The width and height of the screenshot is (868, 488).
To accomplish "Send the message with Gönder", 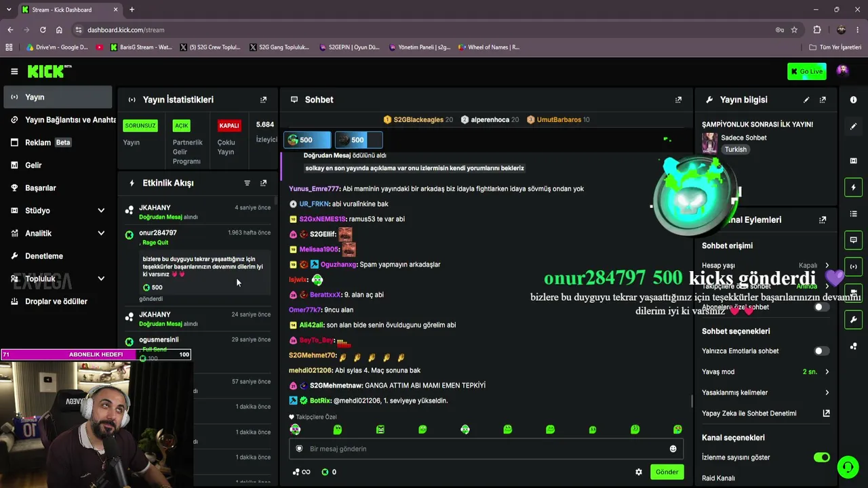I will click(x=667, y=472).
